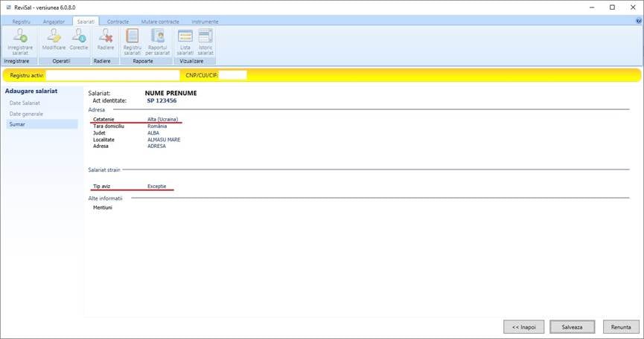Open the Mutare contracte tab

[159, 22]
